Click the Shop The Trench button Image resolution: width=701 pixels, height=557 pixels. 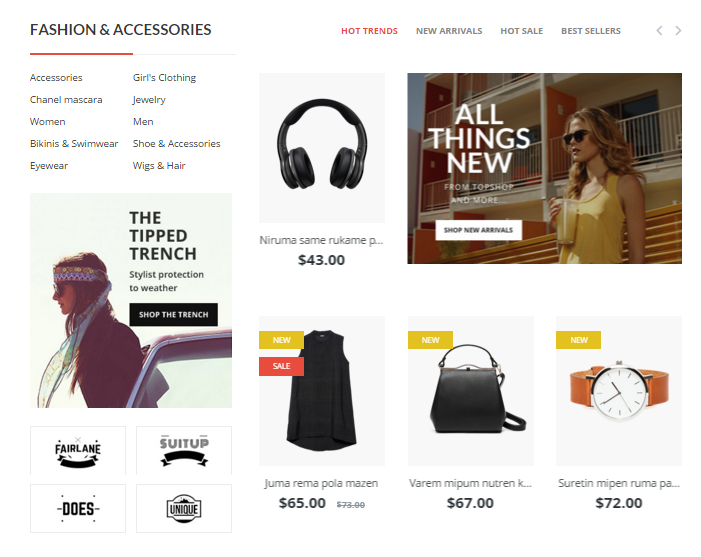click(x=173, y=315)
